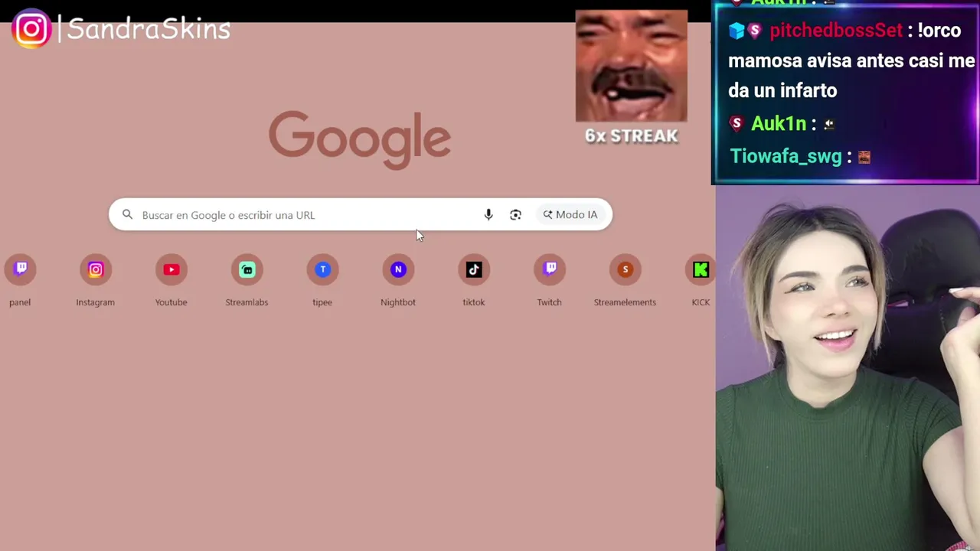Click the magnifier icon in search bar
Viewport: 980px width, 551px height.
tap(128, 215)
